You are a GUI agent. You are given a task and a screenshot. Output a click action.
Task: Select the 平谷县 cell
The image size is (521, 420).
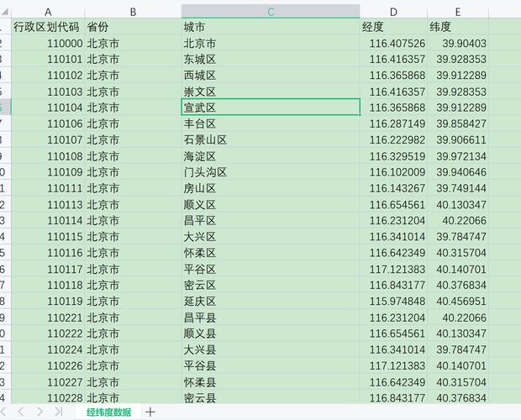tap(271, 365)
